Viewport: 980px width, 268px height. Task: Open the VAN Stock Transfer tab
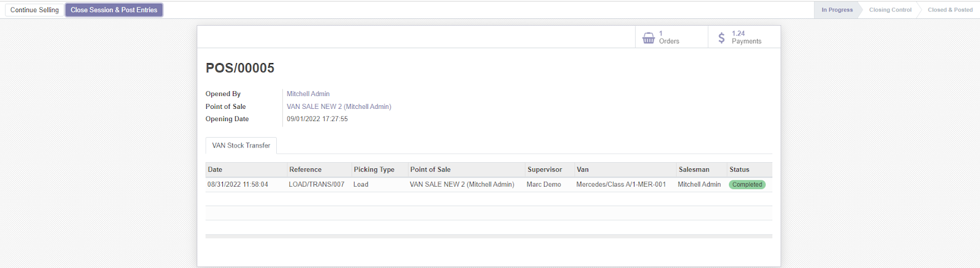(241, 146)
